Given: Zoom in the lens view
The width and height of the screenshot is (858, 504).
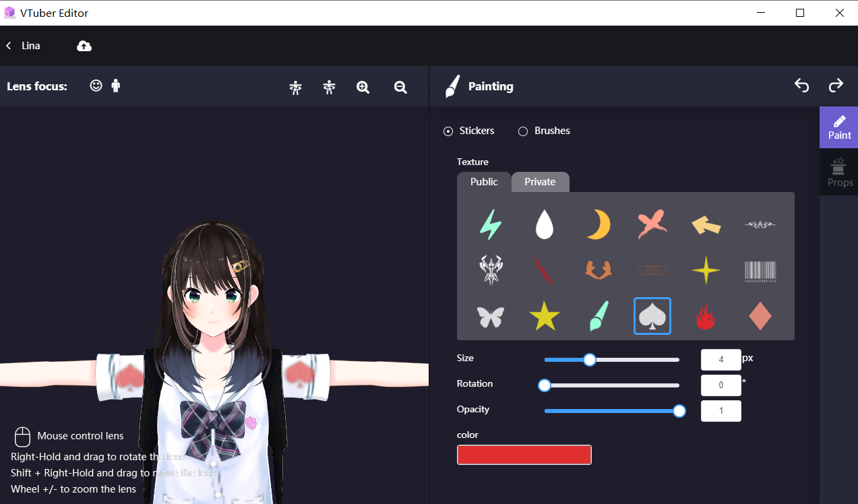Looking at the screenshot, I should 363,86.
